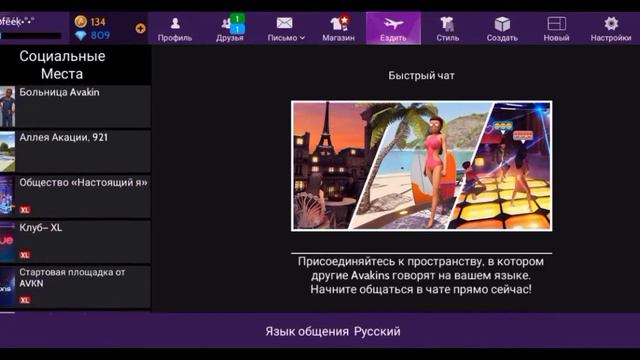640x360 pixels.
Task: Select Стартовая площадка от AVKN place
Action: [x=76, y=287]
